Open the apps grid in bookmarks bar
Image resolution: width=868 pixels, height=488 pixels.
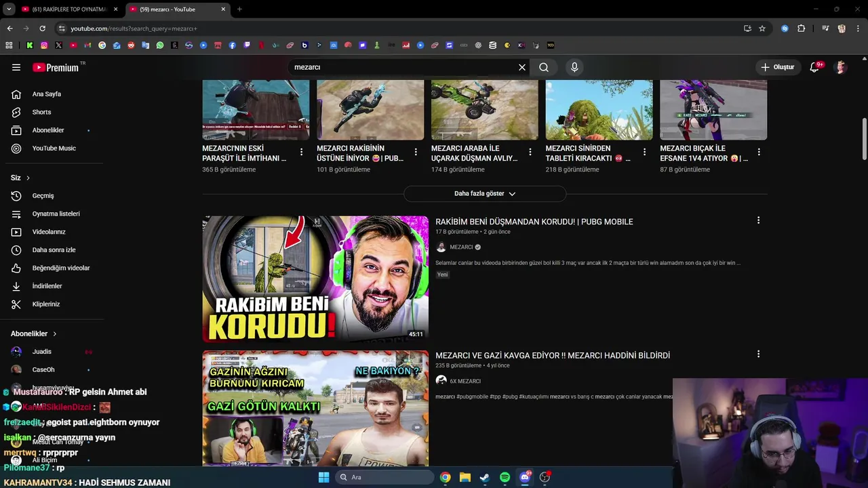point(9,45)
